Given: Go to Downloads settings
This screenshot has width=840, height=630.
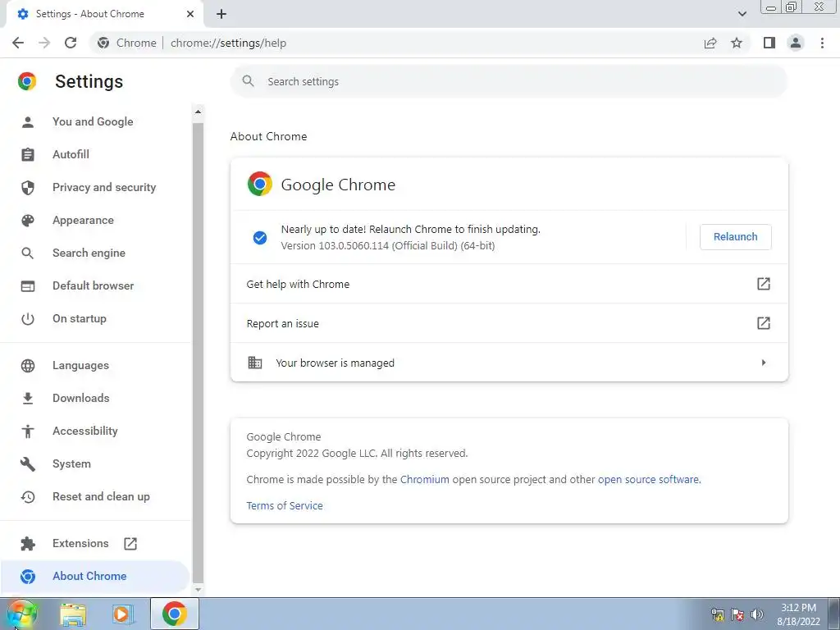Looking at the screenshot, I should click(x=81, y=398).
